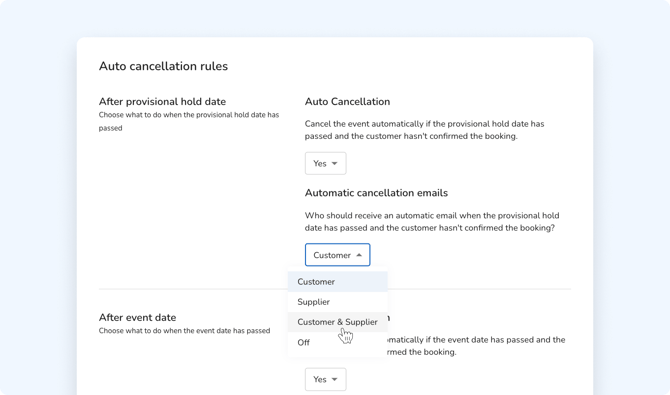670x395 pixels.
Task: Click the After event date heading
Action: pyautogui.click(x=138, y=318)
